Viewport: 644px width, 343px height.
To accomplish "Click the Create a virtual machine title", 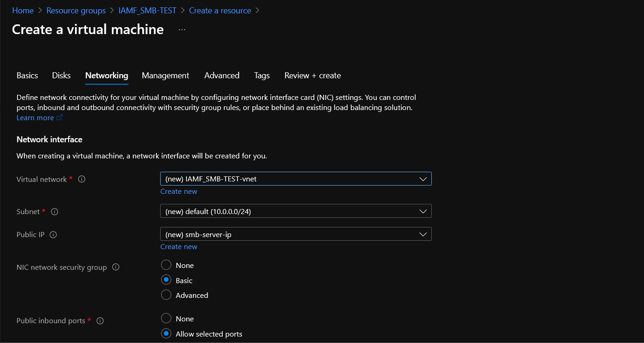I will coord(88,29).
